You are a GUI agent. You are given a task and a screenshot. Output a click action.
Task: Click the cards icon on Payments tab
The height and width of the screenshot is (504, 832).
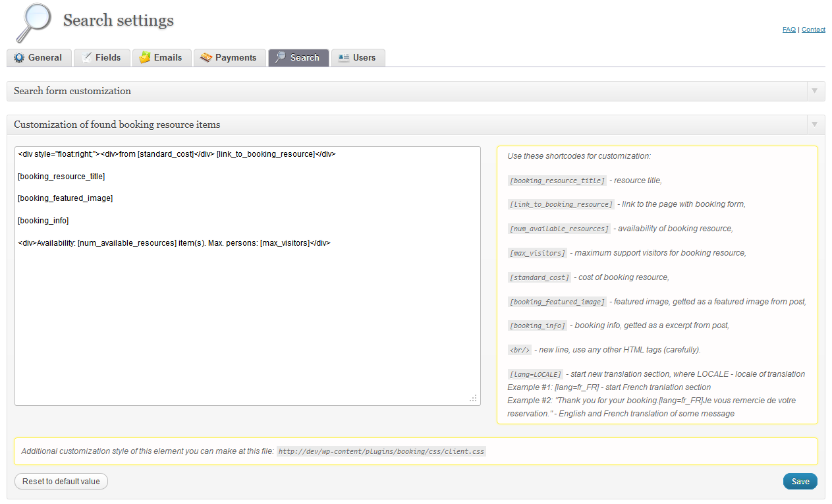206,58
